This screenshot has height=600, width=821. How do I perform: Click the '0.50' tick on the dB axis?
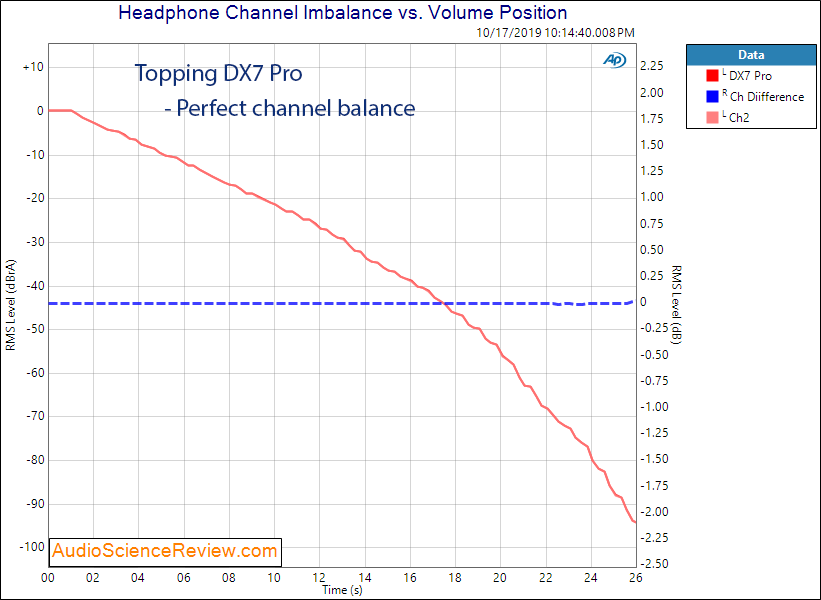click(652, 250)
